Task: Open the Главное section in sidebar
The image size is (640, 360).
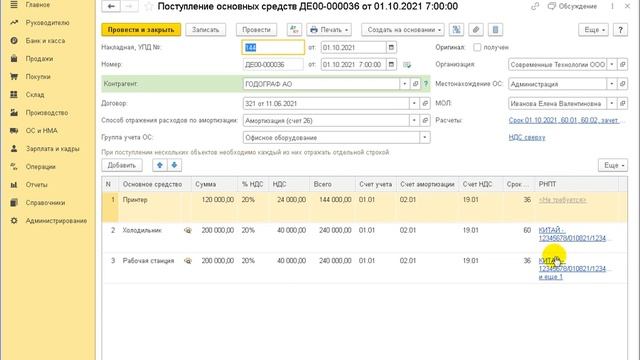Action: tap(38, 5)
